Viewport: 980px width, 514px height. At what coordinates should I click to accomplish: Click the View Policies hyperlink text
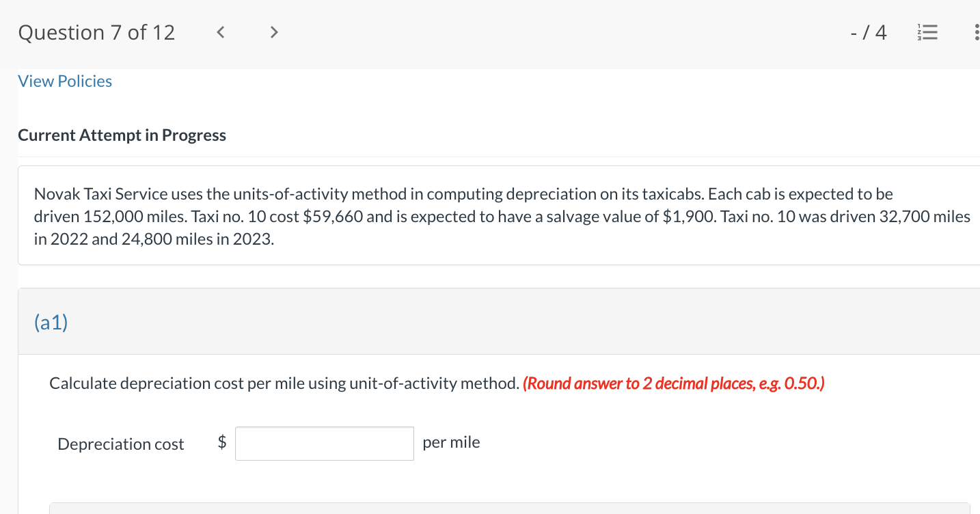[64, 81]
